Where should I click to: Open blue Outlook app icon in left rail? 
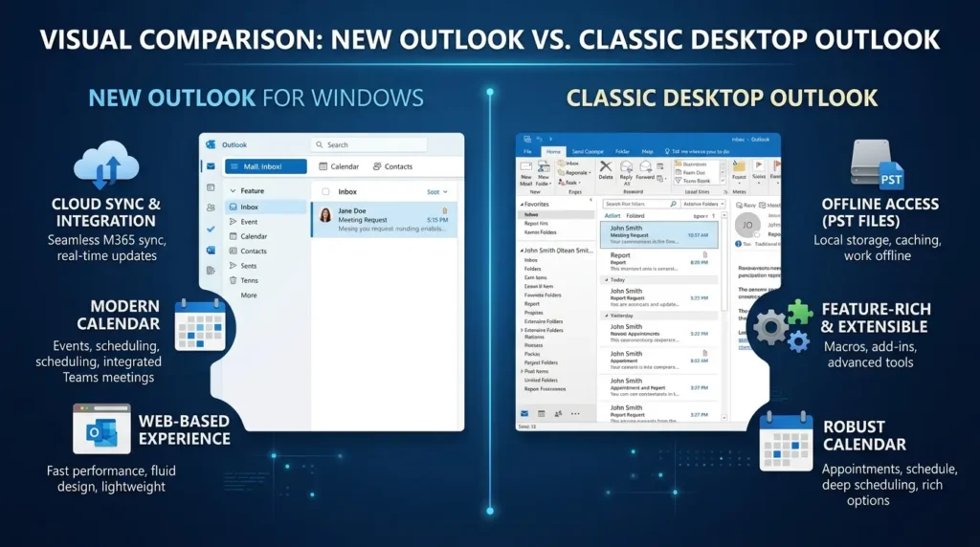click(x=211, y=250)
